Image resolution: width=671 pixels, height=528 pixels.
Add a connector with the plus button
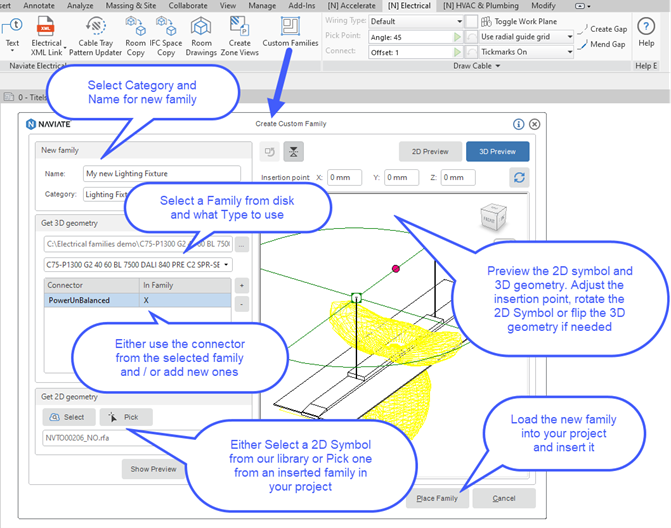tap(242, 285)
